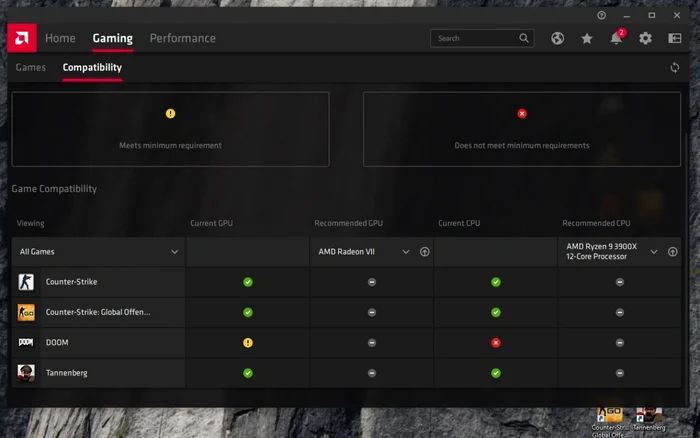Open notifications bell icon
Image resolution: width=700 pixels, height=438 pixels.
(616, 38)
